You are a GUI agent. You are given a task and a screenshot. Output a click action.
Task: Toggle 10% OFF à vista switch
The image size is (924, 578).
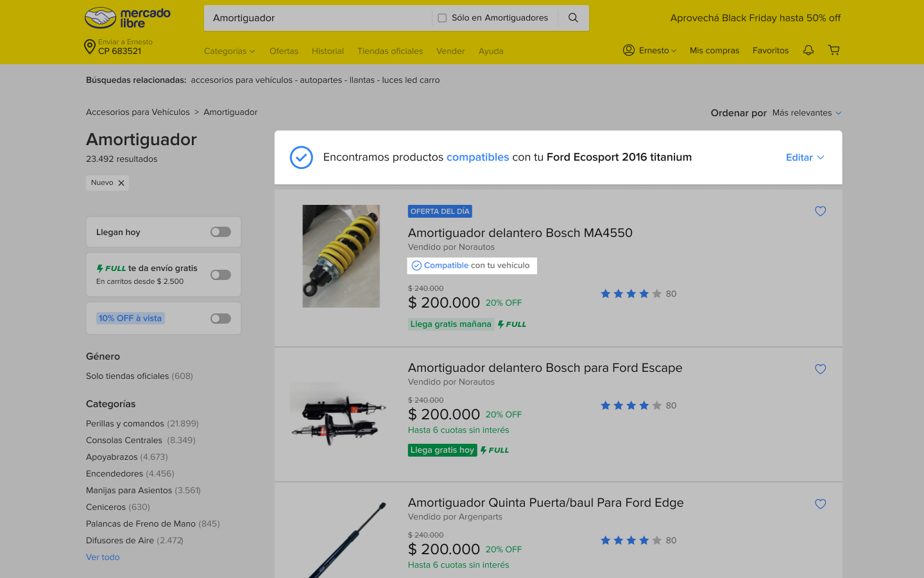tap(221, 319)
